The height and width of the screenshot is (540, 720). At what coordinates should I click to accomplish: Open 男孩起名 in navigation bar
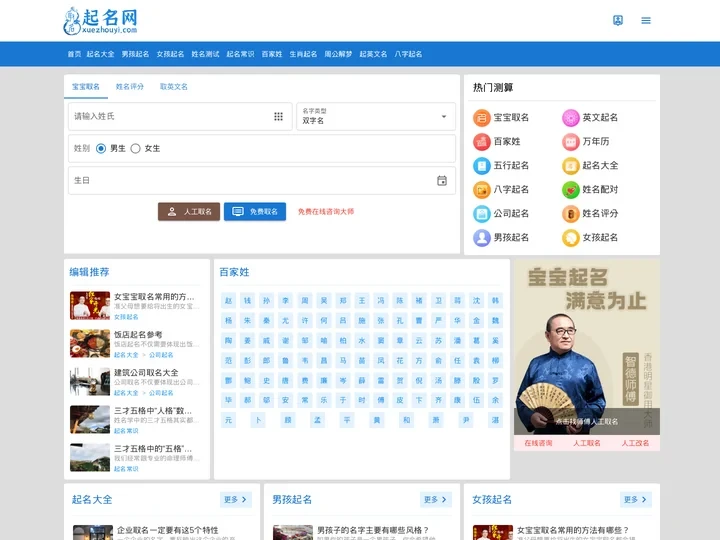pyautogui.click(x=135, y=54)
